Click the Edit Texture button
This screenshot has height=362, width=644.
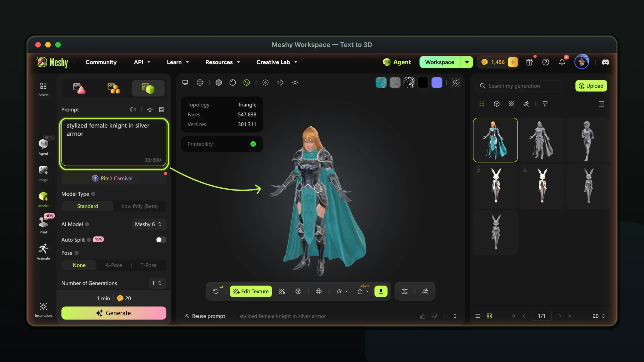pyautogui.click(x=251, y=291)
